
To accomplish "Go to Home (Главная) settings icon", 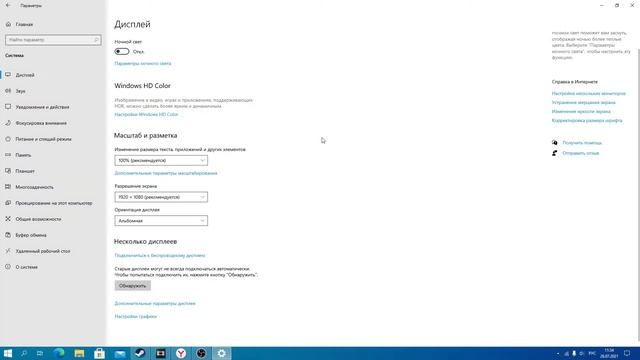I will tap(8, 24).
